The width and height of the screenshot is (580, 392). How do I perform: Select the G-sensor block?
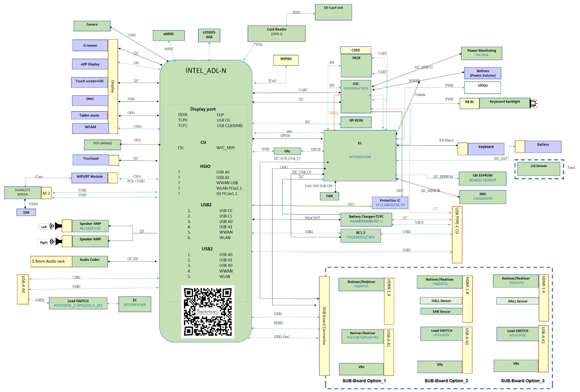tap(90, 45)
